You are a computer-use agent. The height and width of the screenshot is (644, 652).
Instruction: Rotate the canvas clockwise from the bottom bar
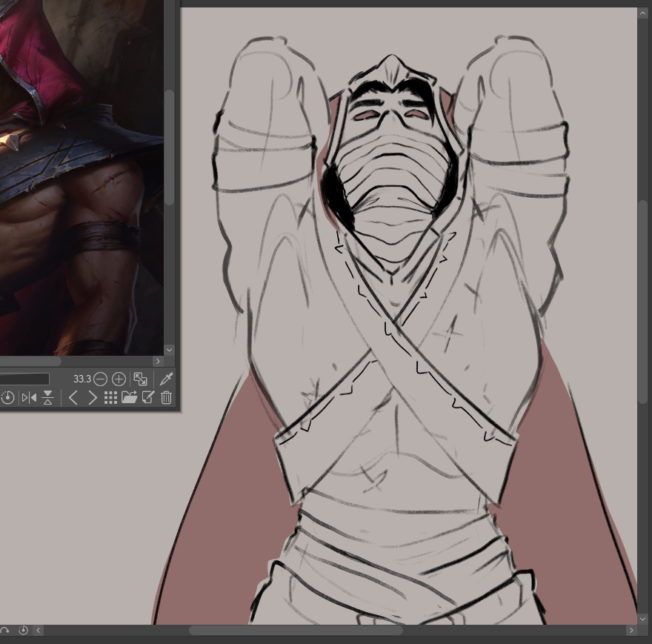tap(4, 631)
